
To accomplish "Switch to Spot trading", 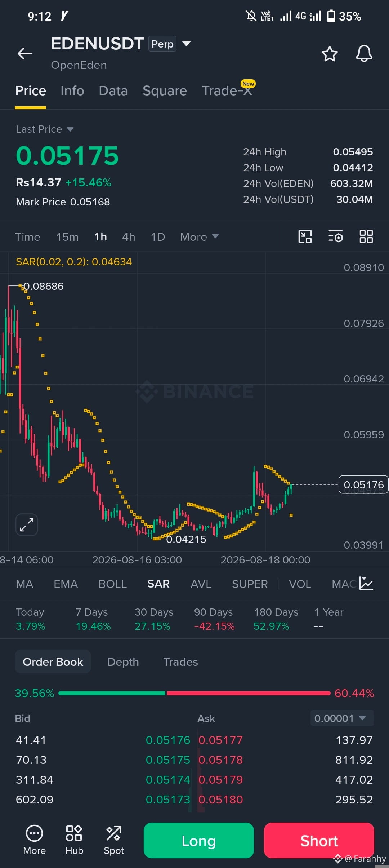I will [x=114, y=840].
